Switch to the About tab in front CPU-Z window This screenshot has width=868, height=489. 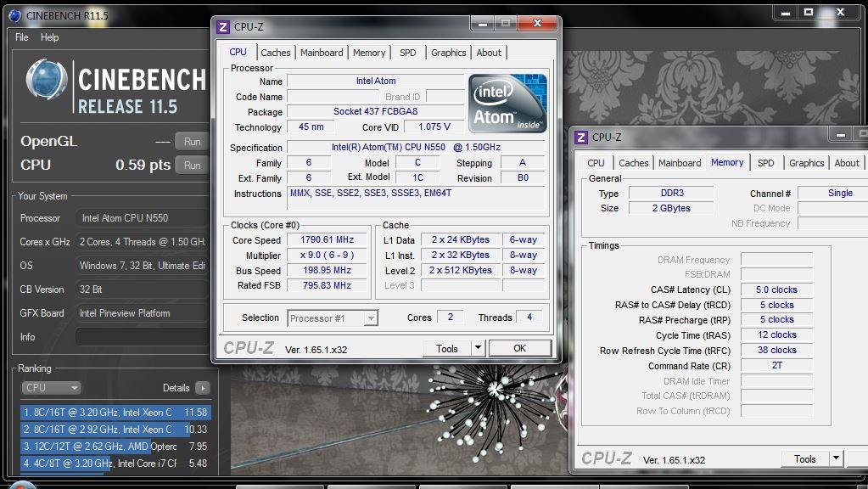pyautogui.click(x=489, y=53)
